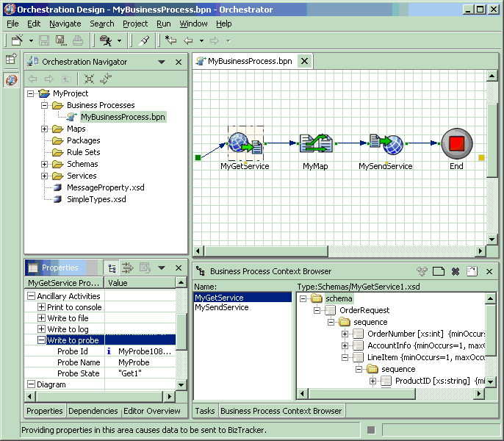Click the delete X icon in Context Browser

456,271
